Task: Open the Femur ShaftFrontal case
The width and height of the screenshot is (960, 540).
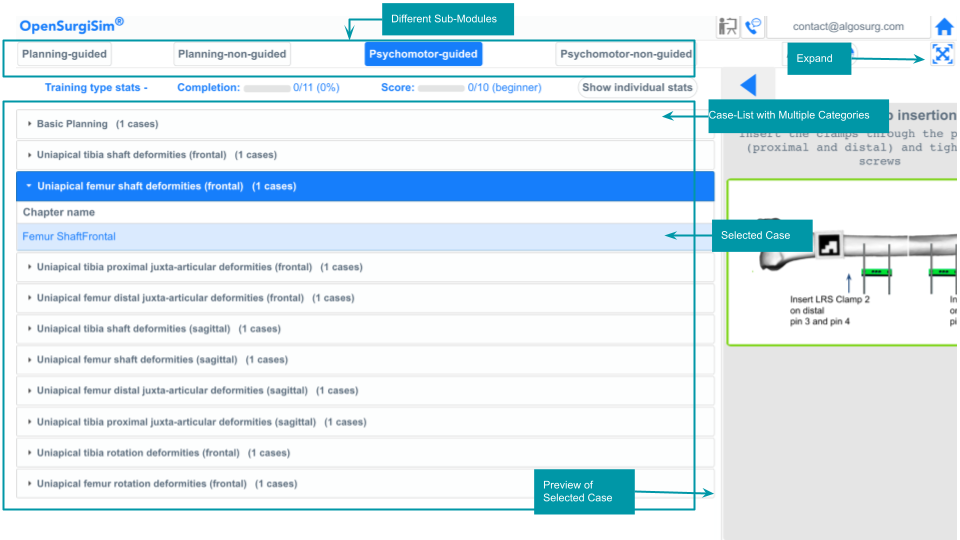Action: [69, 237]
